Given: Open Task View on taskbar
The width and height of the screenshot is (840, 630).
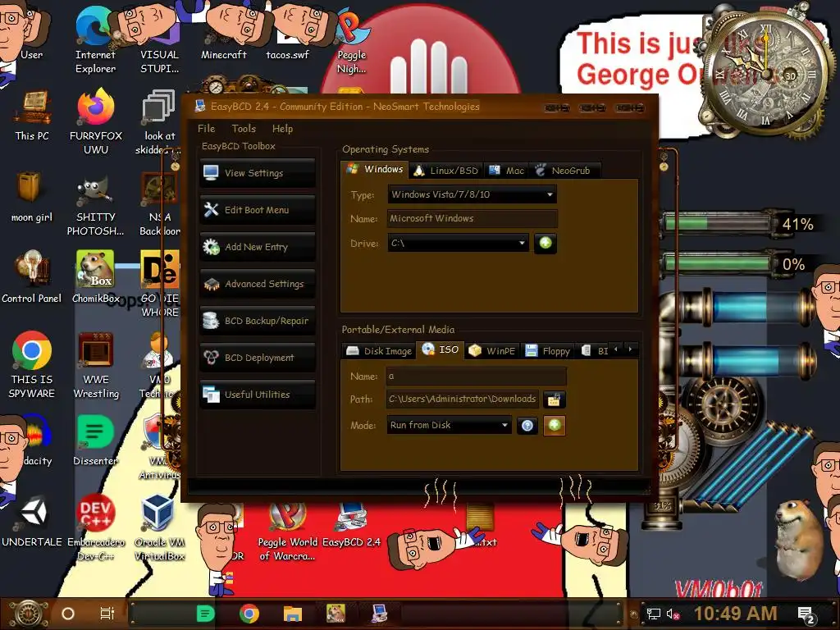Looking at the screenshot, I should tap(107, 614).
